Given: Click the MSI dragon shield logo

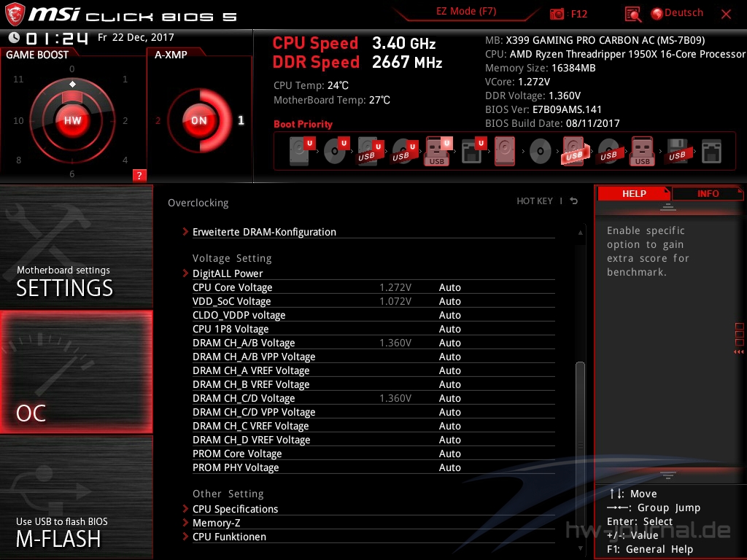Looking at the screenshot, I should 15,15.
